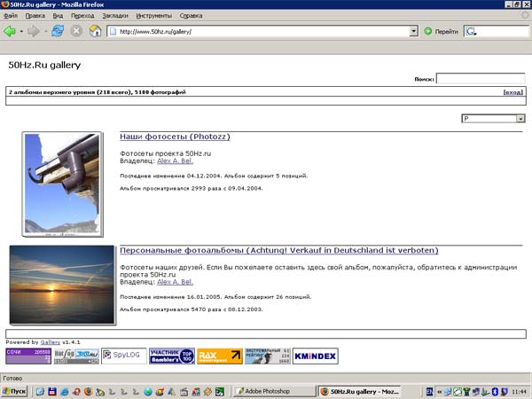Viewport: 532px width, 399px height.
Task: Click the Firefox throbber activity icon
Action: pyautogui.click(x=525, y=15)
